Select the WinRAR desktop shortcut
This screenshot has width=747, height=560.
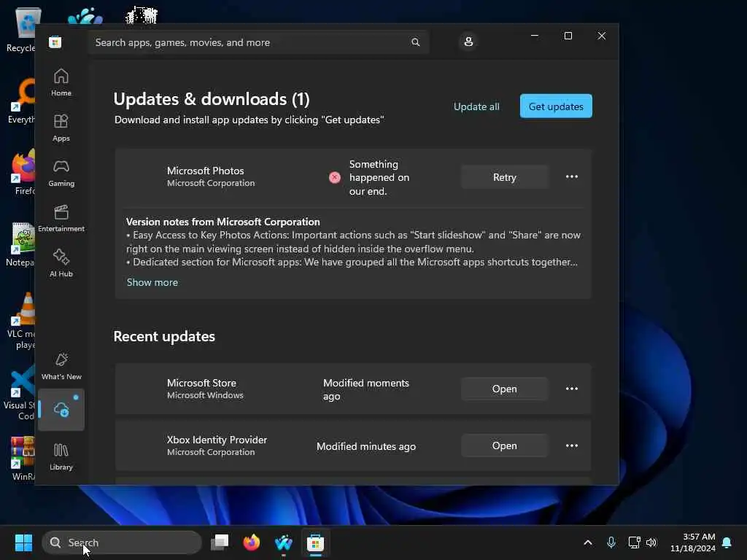[23, 458]
